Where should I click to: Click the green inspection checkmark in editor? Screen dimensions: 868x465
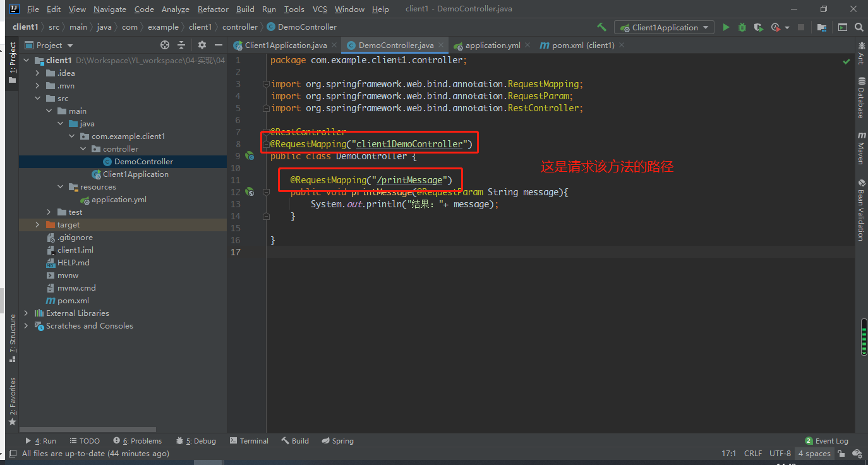847,61
